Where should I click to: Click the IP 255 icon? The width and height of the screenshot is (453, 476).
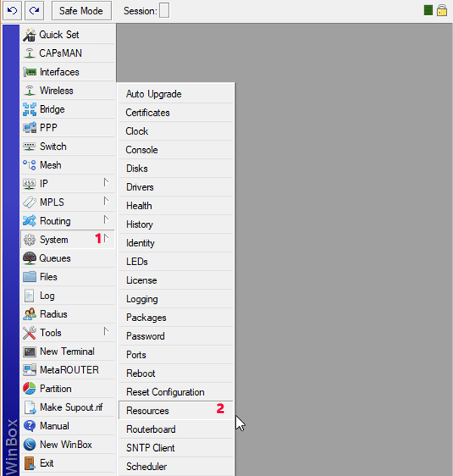point(29,184)
